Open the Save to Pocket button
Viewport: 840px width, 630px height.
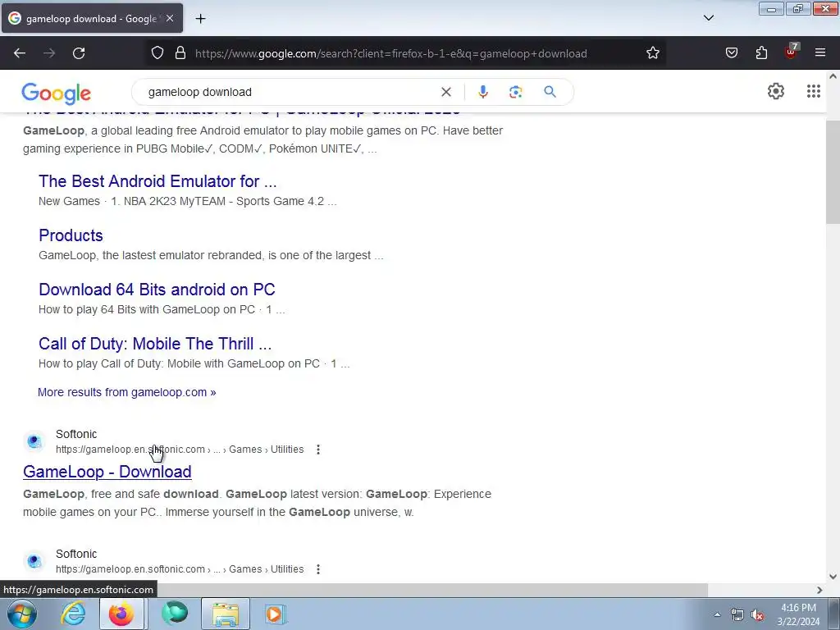pyautogui.click(x=732, y=53)
